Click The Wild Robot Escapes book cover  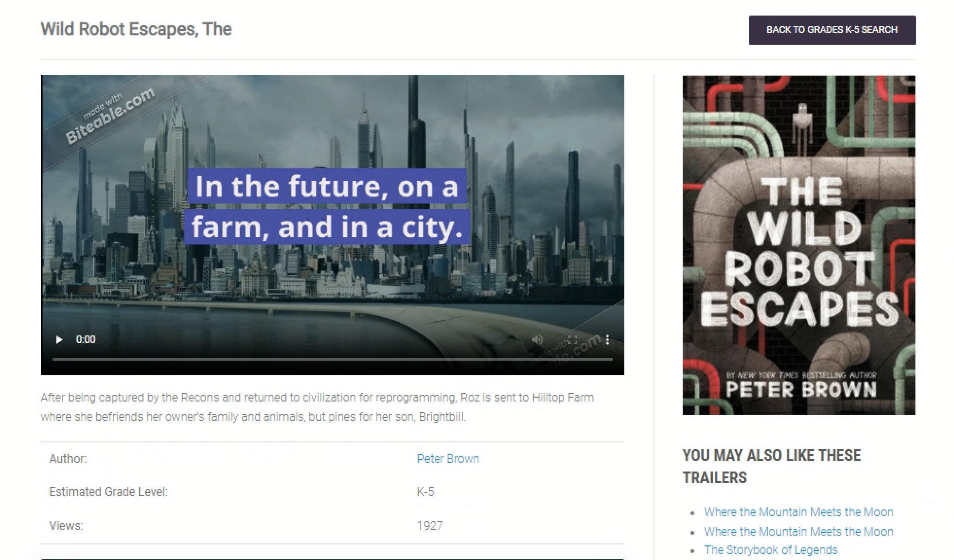click(799, 245)
